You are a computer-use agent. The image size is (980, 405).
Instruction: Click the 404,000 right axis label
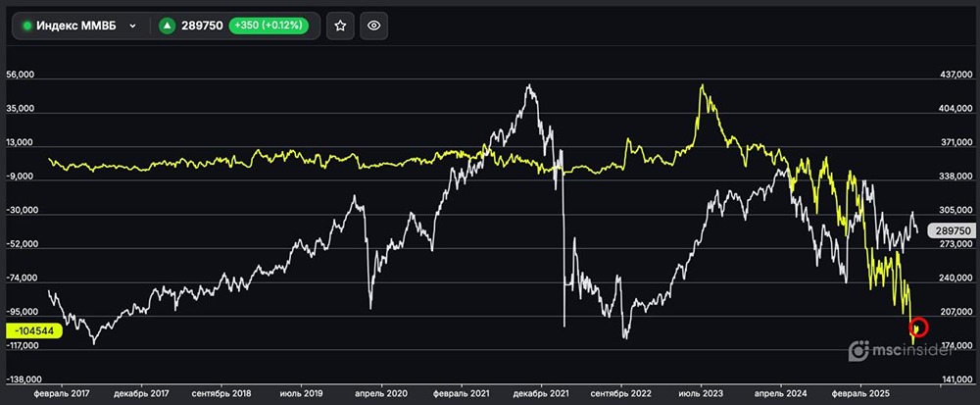pyautogui.click(x=956, y=109)
